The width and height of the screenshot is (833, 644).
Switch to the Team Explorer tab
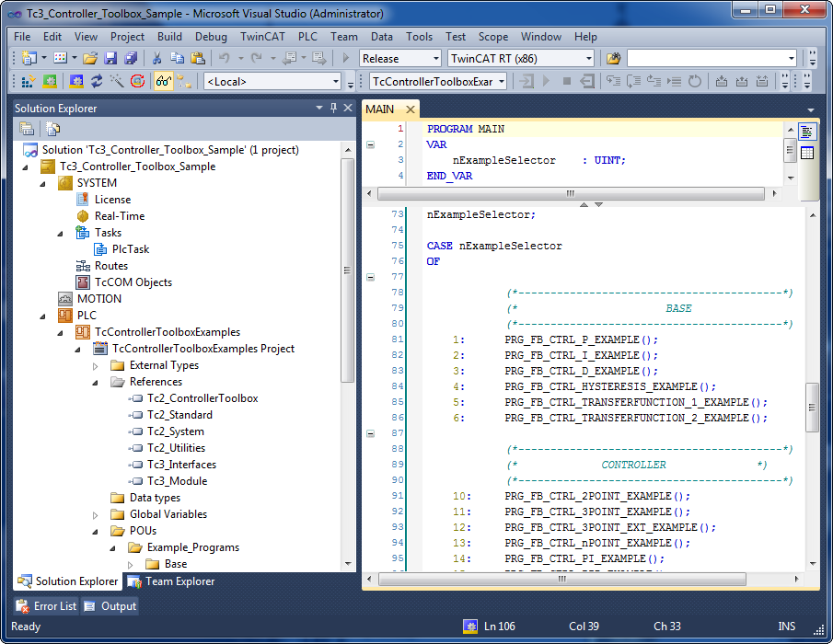[171, 581]
